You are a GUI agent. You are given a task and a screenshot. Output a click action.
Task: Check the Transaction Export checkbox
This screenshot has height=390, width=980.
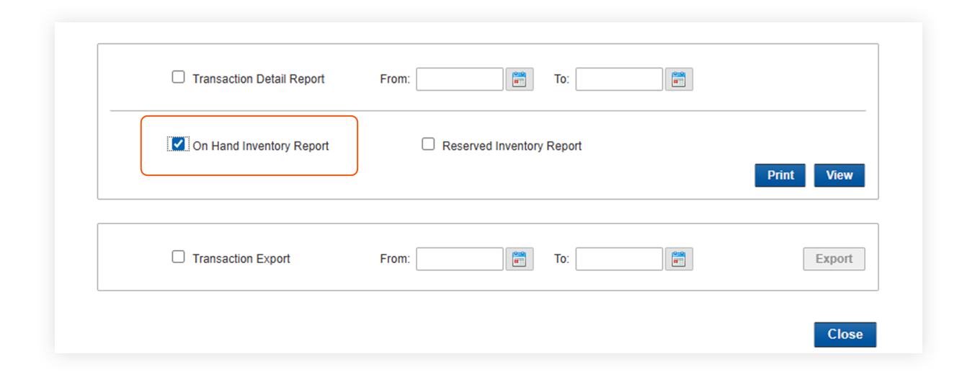178,257
